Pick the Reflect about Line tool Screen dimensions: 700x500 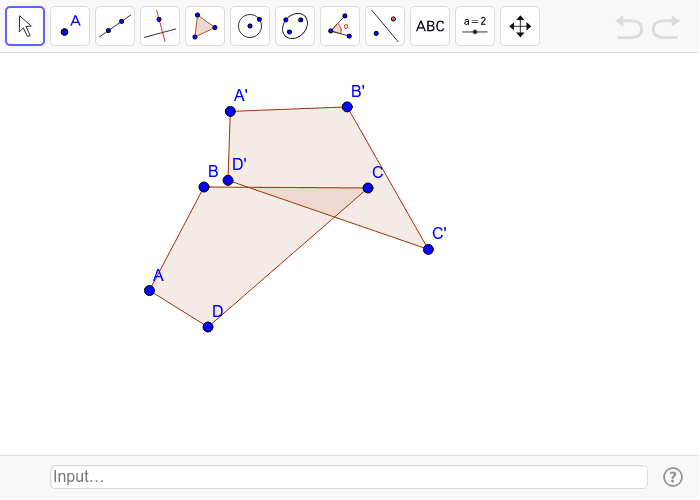pyautogui.click(x=385, y=26)
